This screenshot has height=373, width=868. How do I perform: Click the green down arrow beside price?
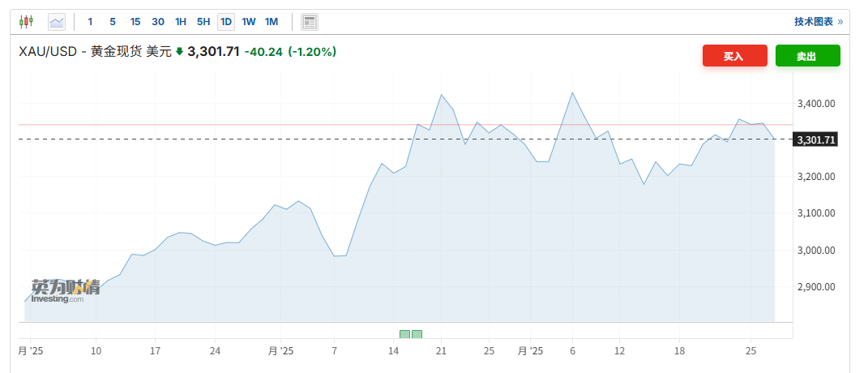click(x=179, y=52)
